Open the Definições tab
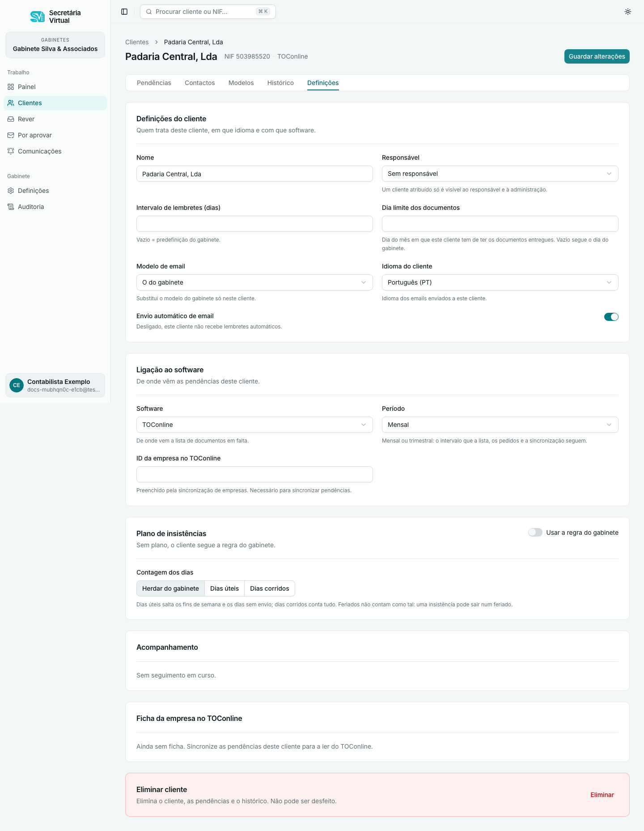 pos(323,83)
